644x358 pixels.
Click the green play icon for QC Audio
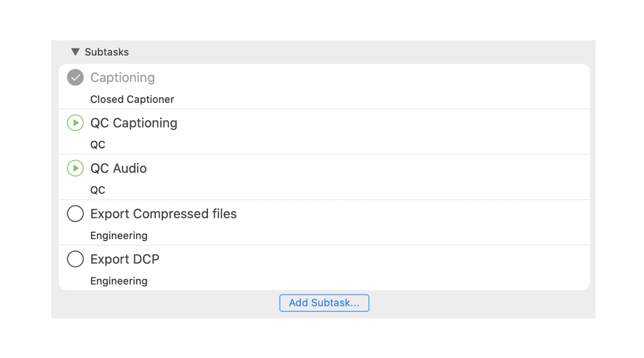click(75, 168)
